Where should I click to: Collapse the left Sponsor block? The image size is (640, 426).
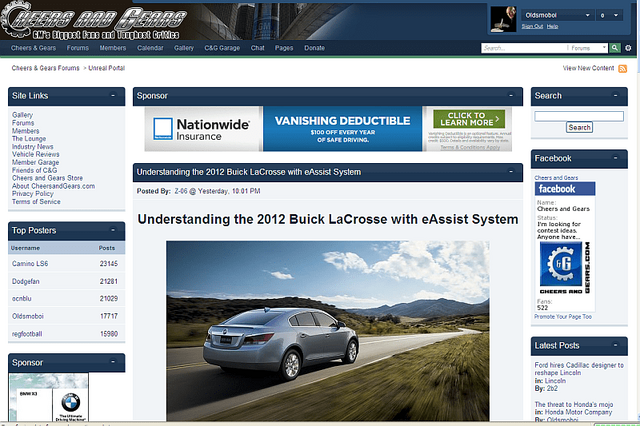click(x=113, y=362)
